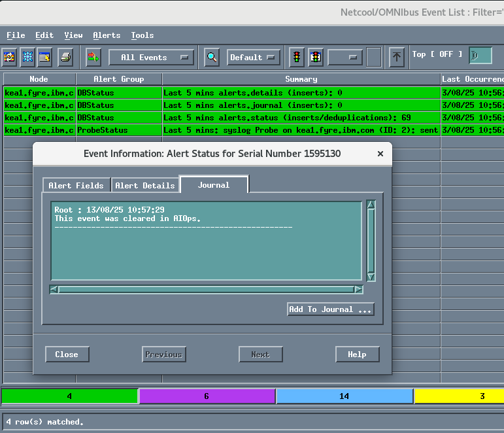Click the up arrow jump-to-top icon

[x=397, y=58]
